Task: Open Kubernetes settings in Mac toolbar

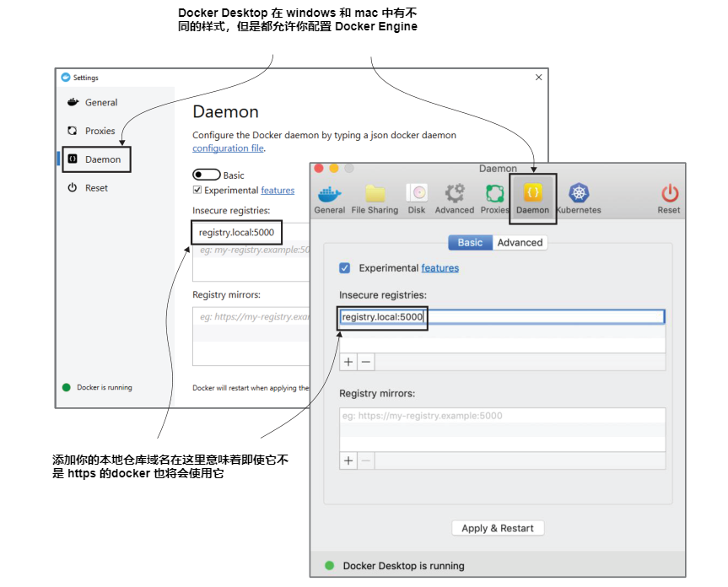Action: (579, 200)
